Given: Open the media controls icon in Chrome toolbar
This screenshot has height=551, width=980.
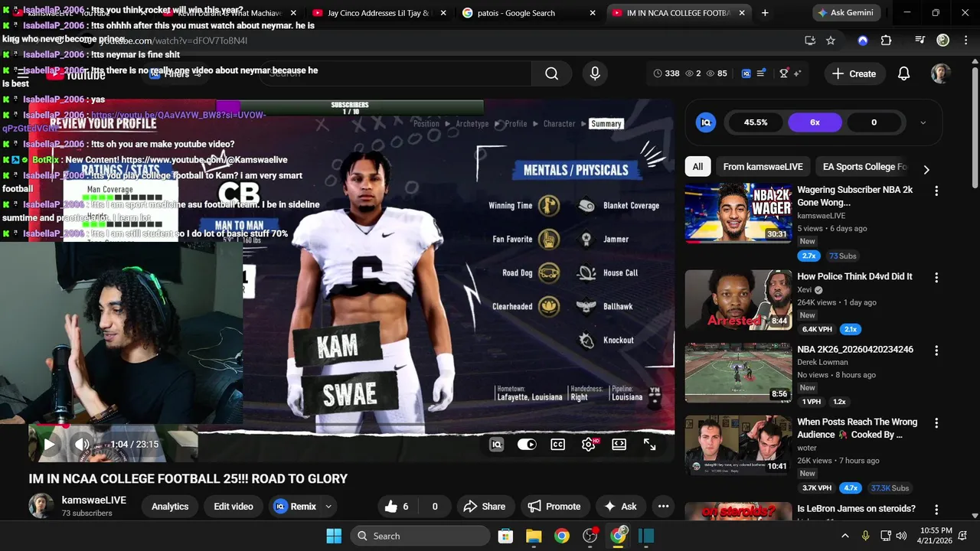Looking at the screenshot, I should (x=920, y=41).
